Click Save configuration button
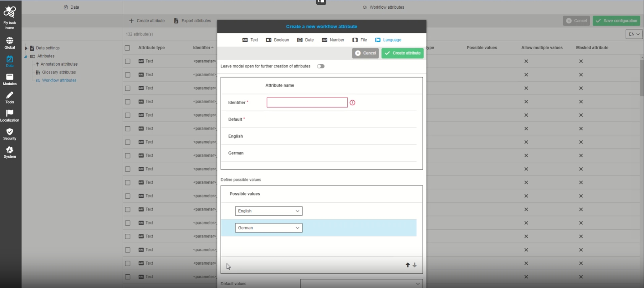This screenshot has width=644, height=288. tap(617, 21)
